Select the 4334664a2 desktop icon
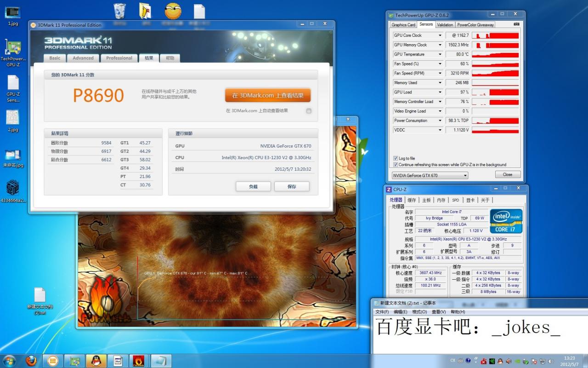The image size is (588, 368). point(13,191)
